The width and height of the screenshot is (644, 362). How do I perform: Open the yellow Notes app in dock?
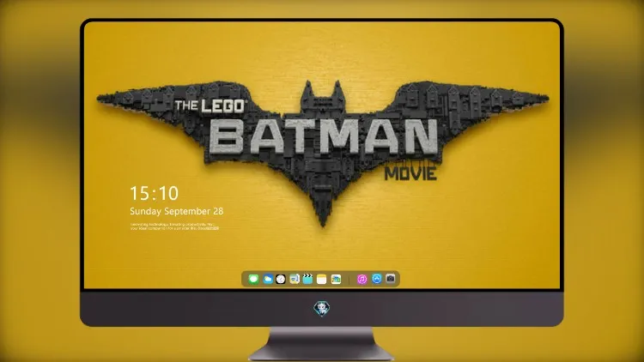(x=322, y=279)
